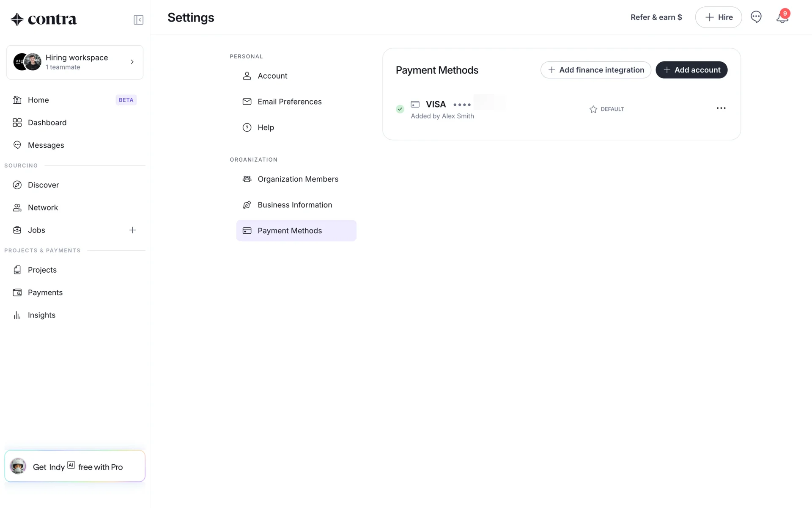This screenshot has height=508, width=812.
Task: Select Business Information settings section
Action: [295, 205]
